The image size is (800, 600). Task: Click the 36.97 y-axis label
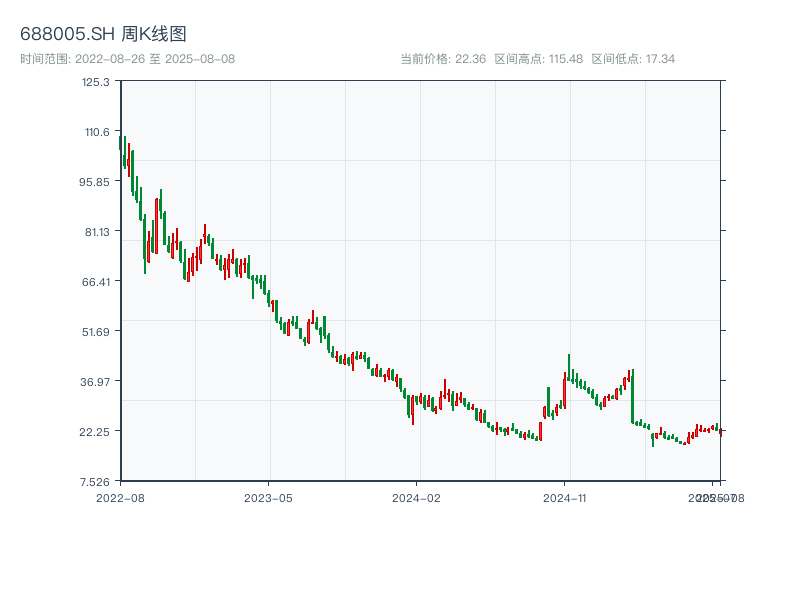(96, 382)
